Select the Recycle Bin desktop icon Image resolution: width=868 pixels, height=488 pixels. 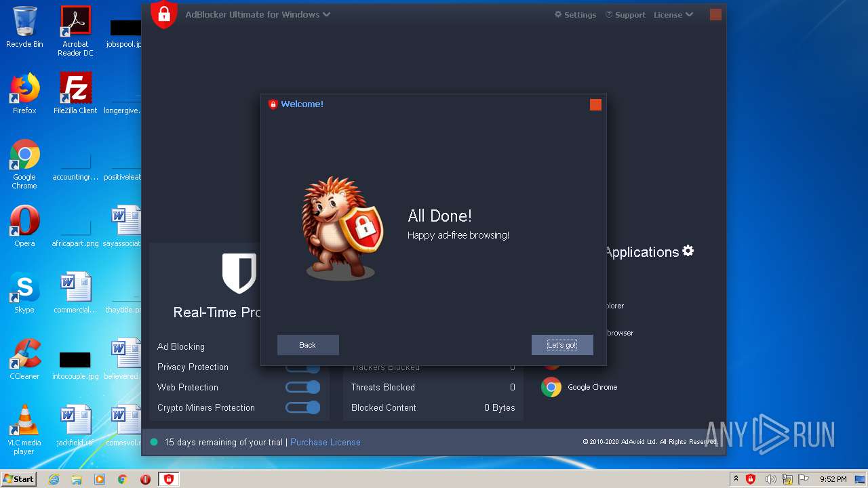pos(24,27)
